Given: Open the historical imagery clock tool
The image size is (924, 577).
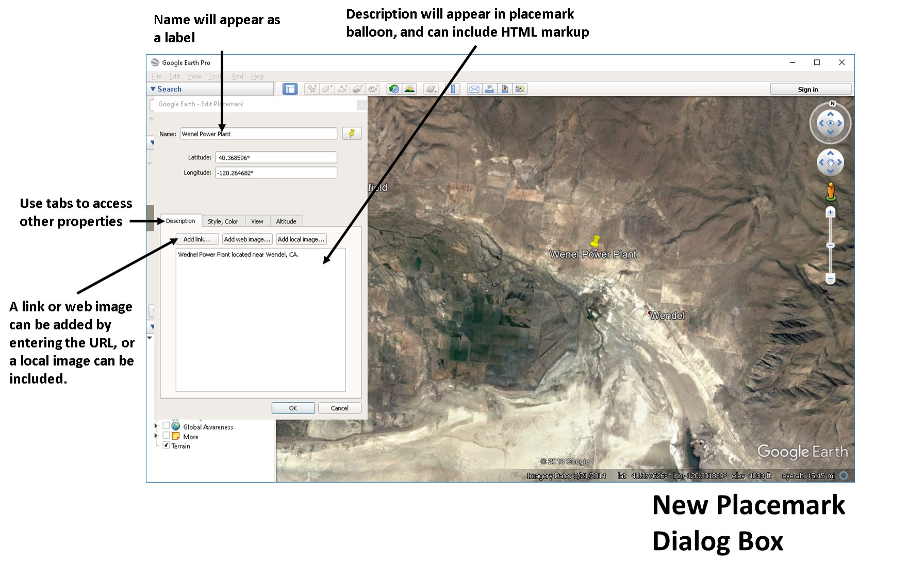Looking at the screenshot, I should (x=394, y=89).
